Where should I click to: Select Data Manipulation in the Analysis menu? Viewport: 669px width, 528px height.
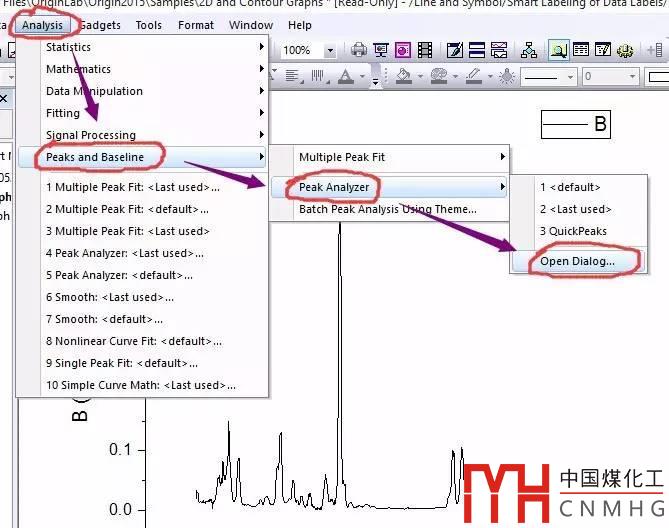(x=143, y=91)
